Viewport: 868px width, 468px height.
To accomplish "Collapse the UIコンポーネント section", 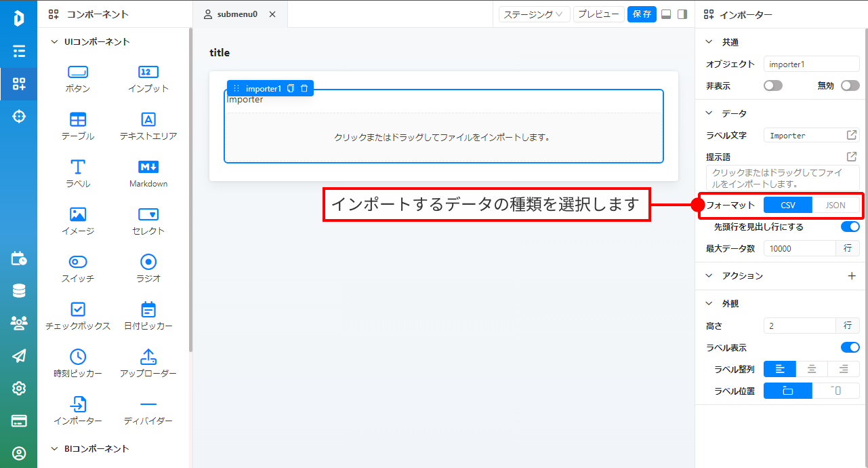I will (x=55, y=42).
